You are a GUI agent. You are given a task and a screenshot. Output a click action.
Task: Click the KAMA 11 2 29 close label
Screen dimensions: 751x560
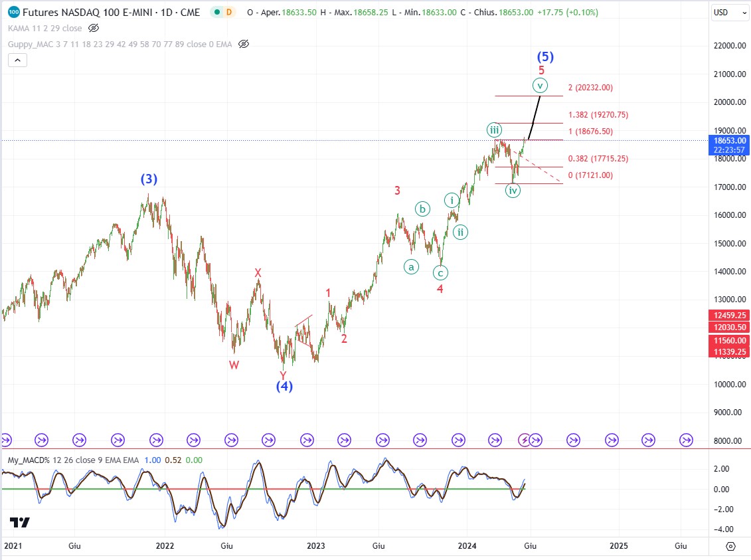click(44, 29)
